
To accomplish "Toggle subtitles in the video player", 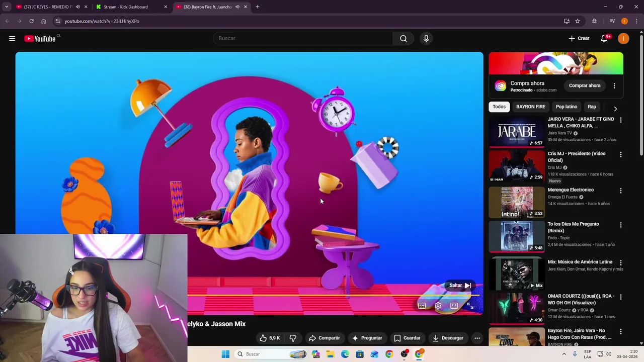I will (x=422, y=306).
